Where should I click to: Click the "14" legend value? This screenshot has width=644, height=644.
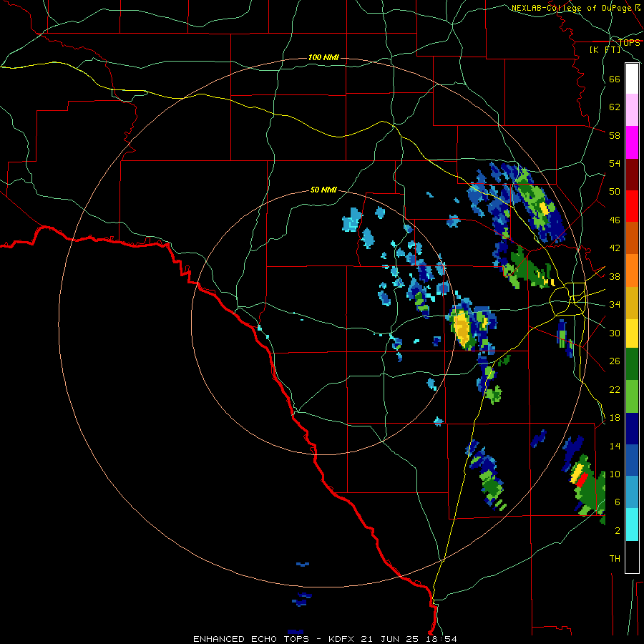(x=615, y=446)
